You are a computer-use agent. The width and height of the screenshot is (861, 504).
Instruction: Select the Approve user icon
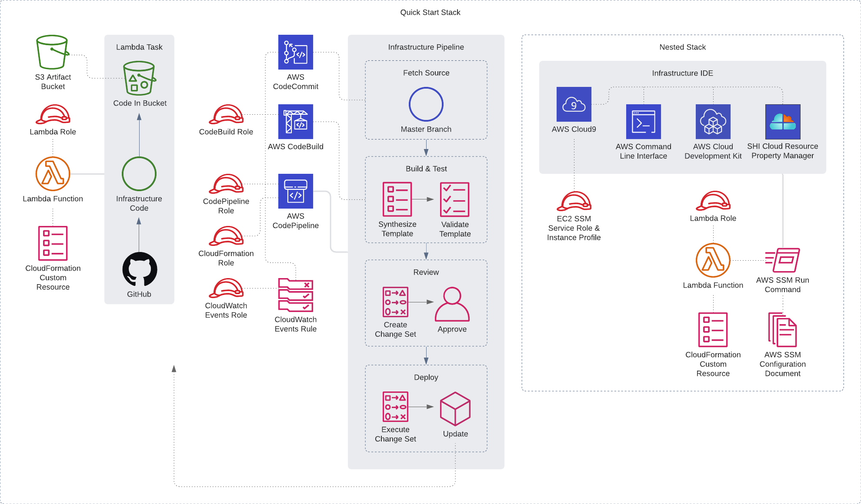(452, 304)
